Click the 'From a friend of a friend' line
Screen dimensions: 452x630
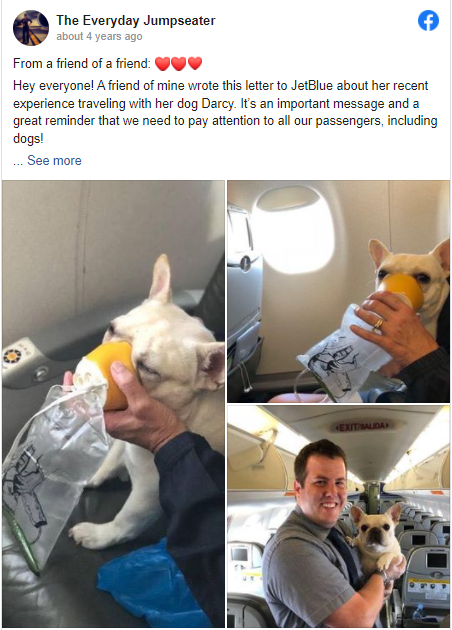[82, 63]
